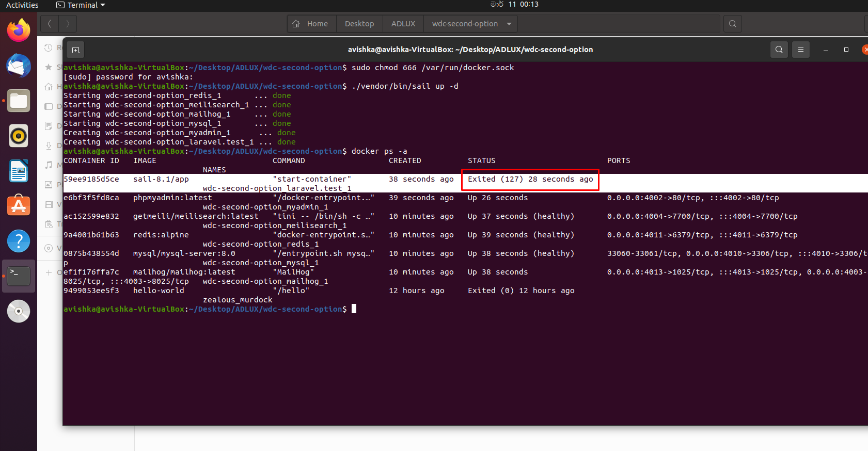This screenshot has height=451, width=868.
Task: Expand the wdc-second-option path dropdown
Action: [x=509, y=24]
